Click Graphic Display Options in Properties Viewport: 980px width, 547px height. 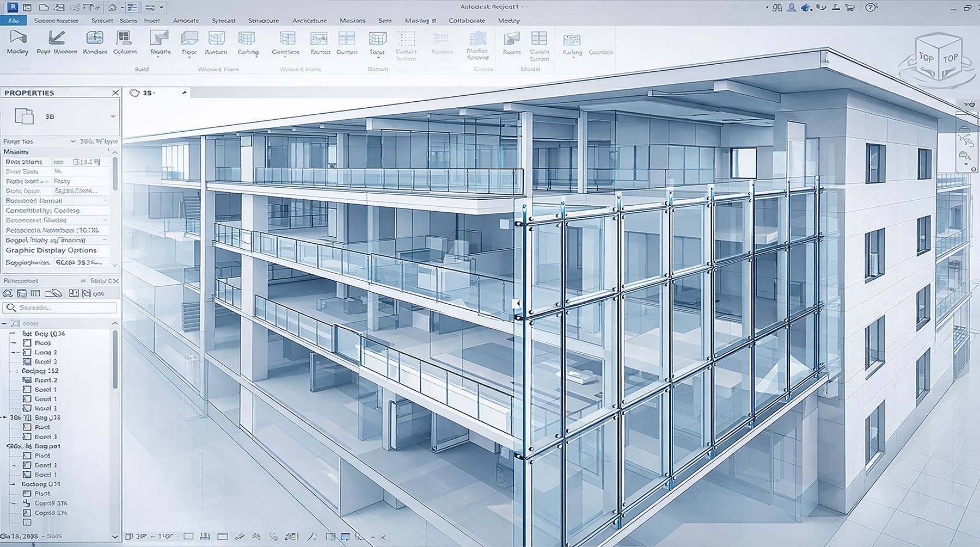51,250
